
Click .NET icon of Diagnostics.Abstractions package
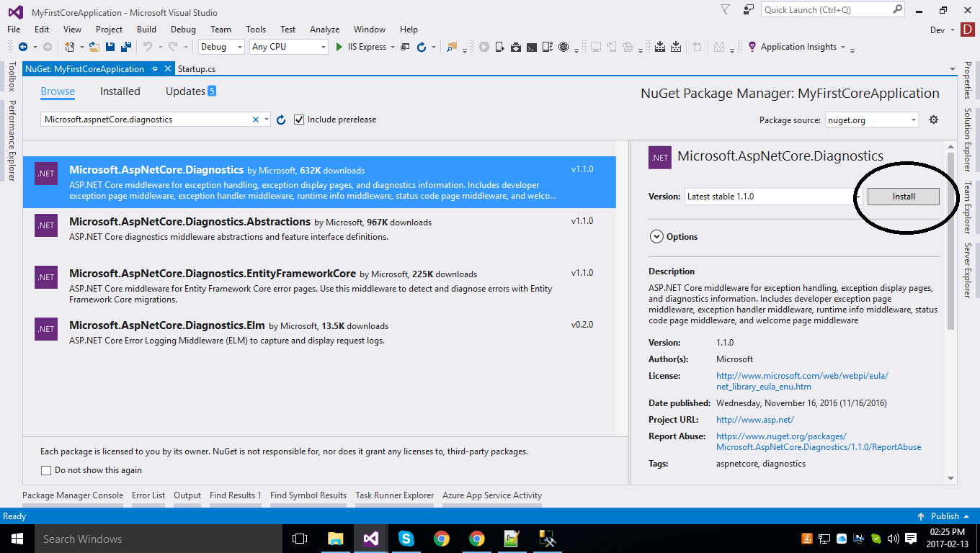(46, 225)
